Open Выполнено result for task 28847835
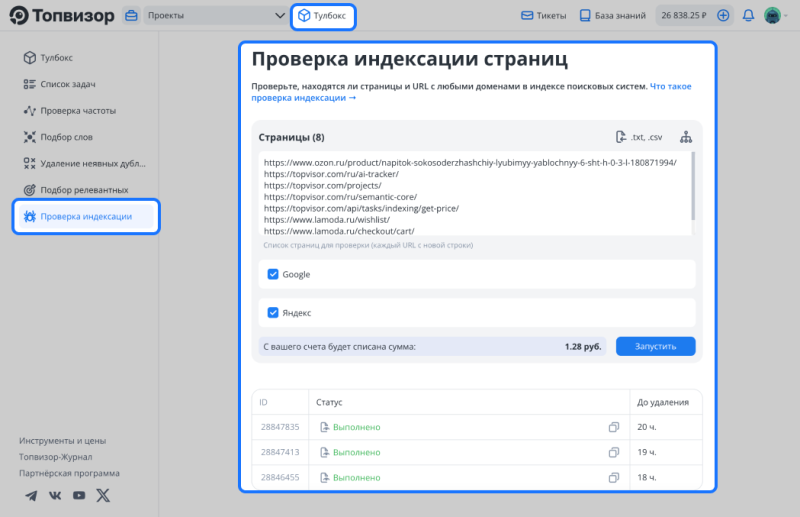Image resolution: width=800 pixels, height=517 pixels. [x=357, y=427]
